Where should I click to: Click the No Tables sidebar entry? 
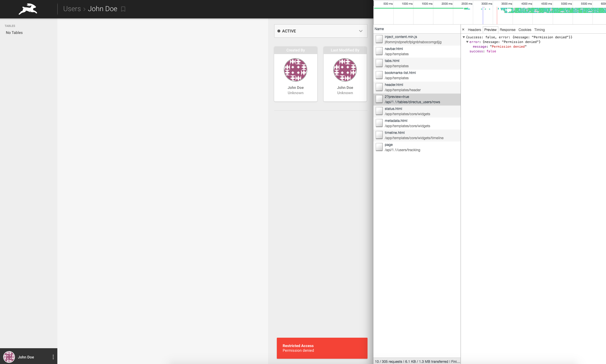coord(14,33)
